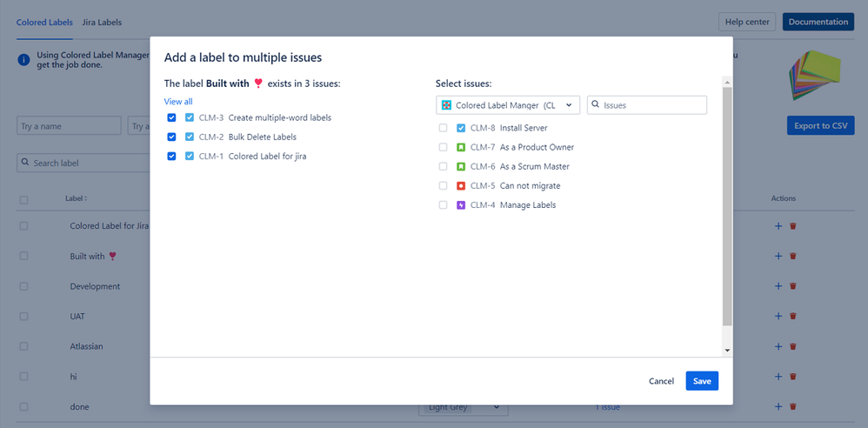Delete the done label using trash icon
Viewport: 868px width, 428px height.
click(x=792, y=406)
